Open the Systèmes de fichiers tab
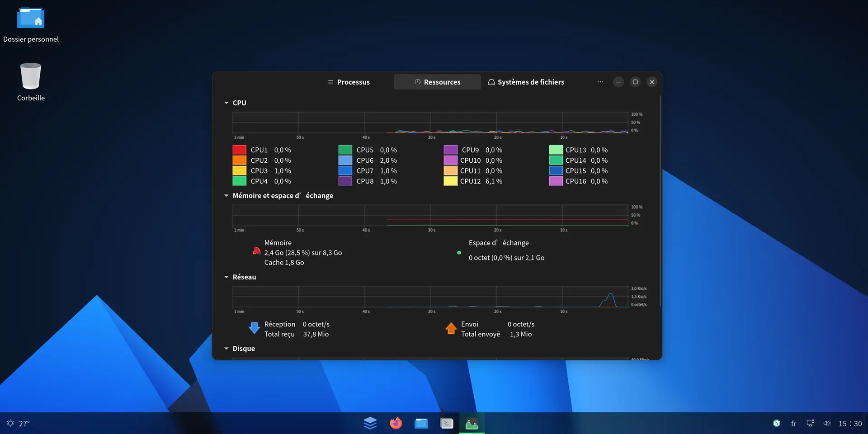Viewport: 868px width, 434px height. click(526, 82)
